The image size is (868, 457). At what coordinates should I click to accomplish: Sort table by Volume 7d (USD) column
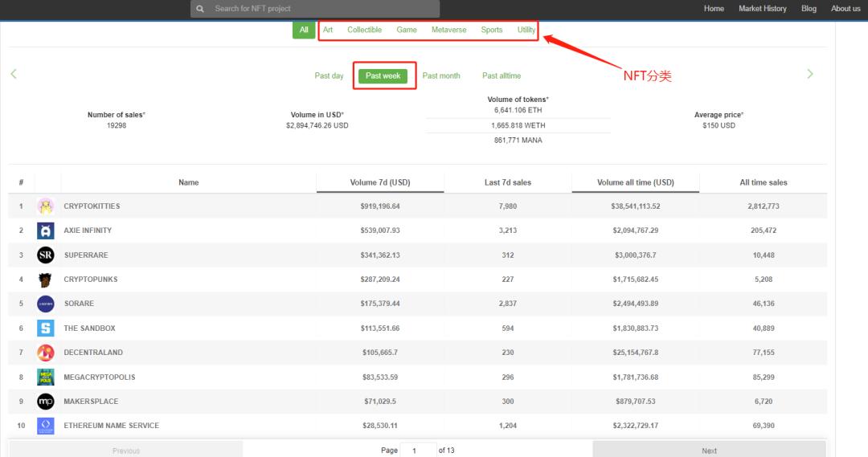click(380, 182)
